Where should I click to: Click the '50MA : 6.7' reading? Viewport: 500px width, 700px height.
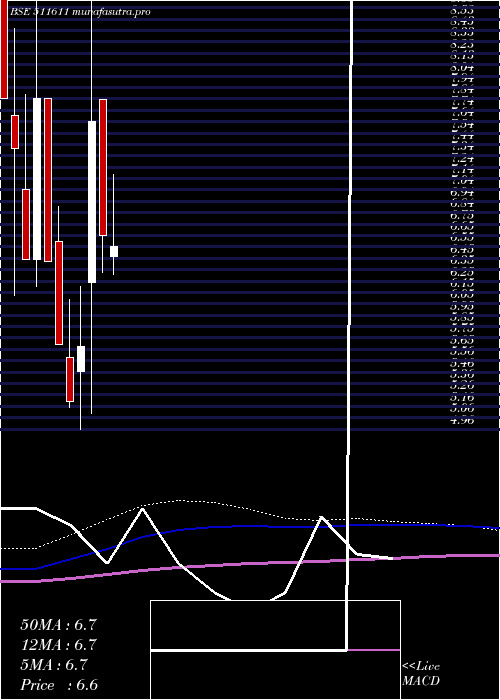pyautogui.click(x=58, y=625)
